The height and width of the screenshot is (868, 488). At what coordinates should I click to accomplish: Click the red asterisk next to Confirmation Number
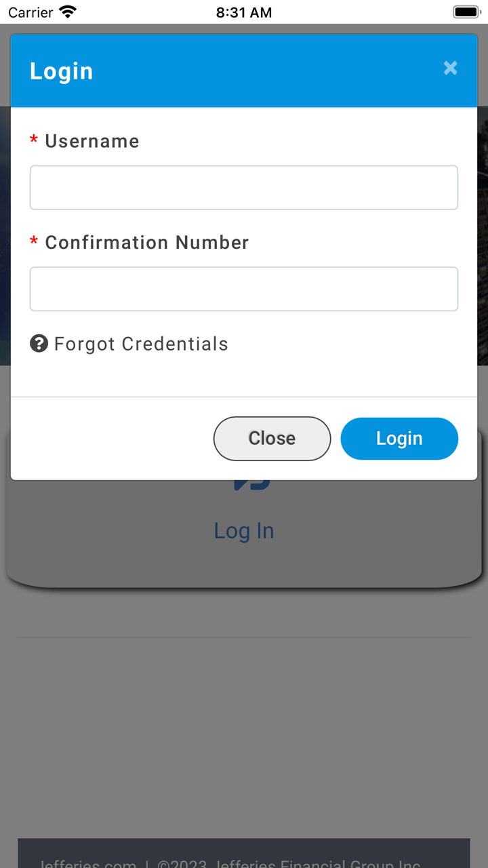(34, 242)
